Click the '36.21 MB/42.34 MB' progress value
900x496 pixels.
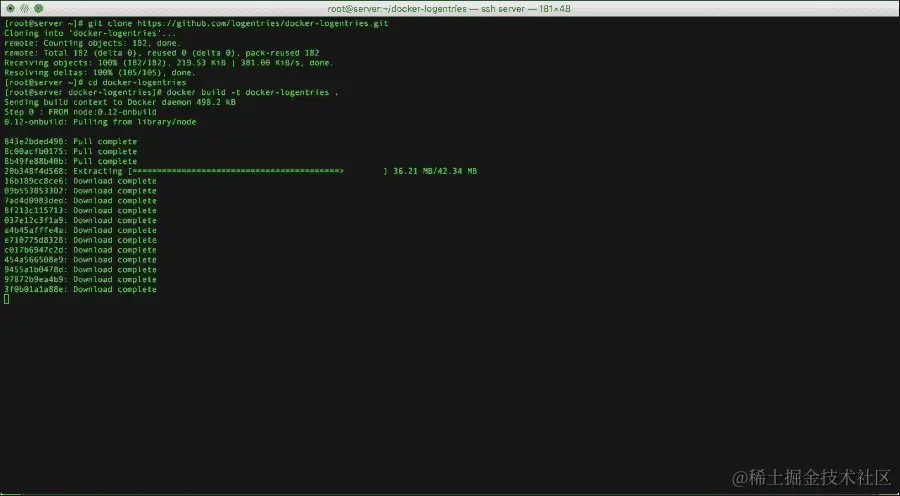tap(435, 171)
